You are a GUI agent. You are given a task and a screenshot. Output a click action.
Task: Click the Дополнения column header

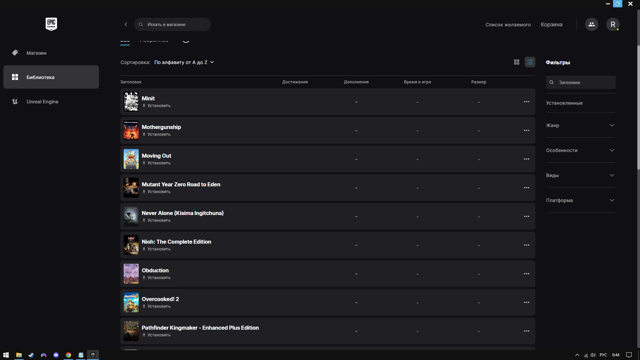(x=356, y=82)
